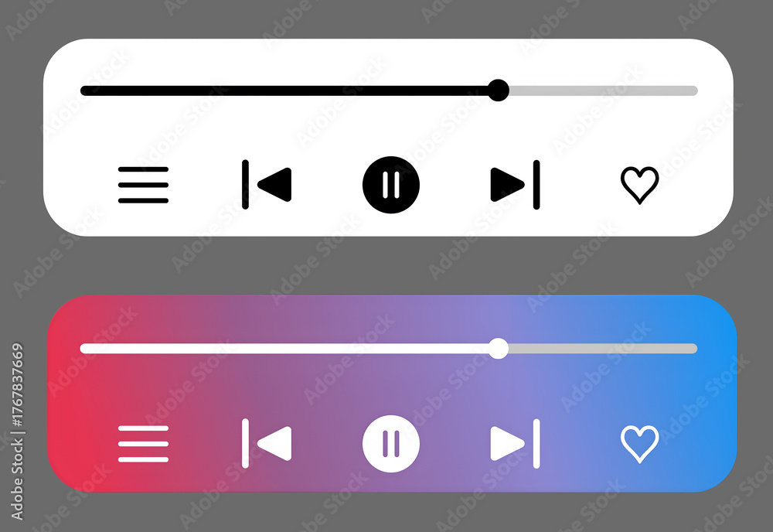This screenshot has height=532, width=773.
Task: Pause playback with the white circle button
Action: [391, 444]
